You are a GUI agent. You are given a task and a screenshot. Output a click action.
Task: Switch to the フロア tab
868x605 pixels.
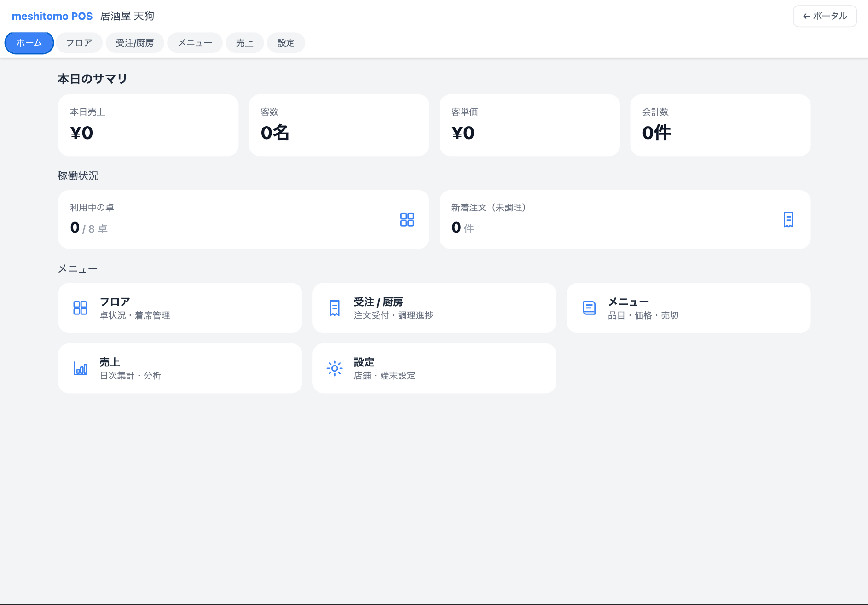[x=79, y=43]
